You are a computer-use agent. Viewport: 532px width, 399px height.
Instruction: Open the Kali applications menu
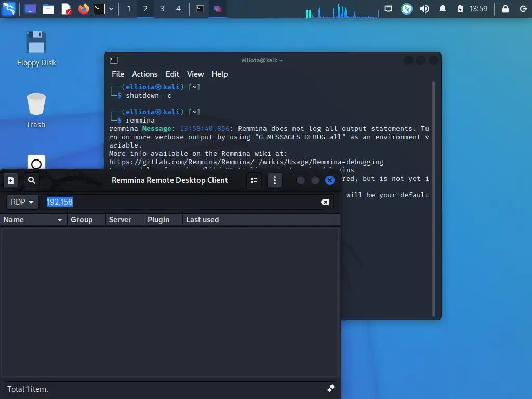pos(9,8)
